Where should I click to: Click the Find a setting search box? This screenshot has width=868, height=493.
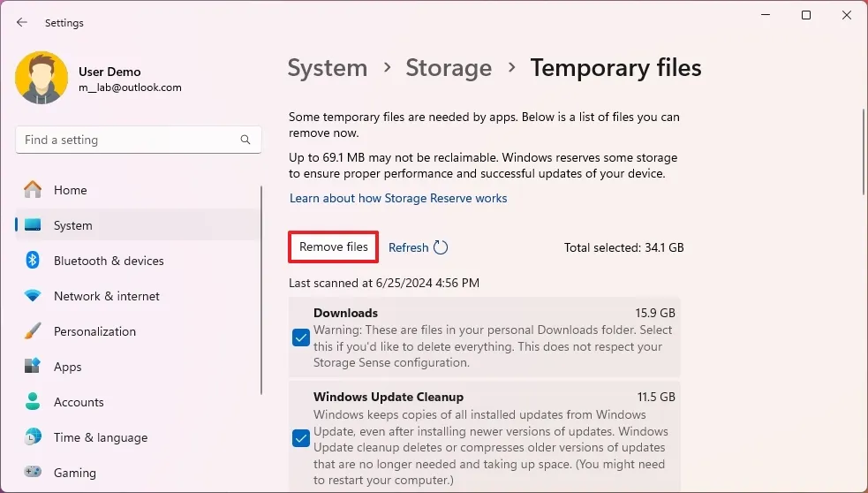[x=139, y=140]
